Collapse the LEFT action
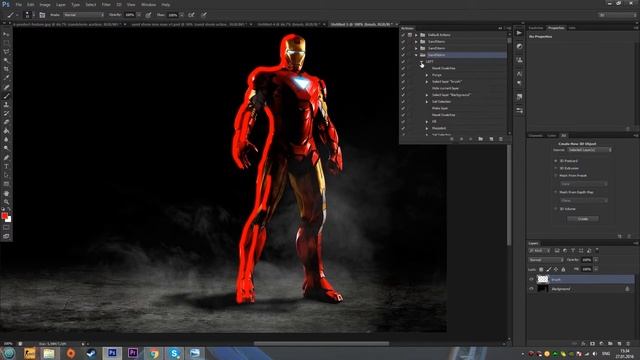 pyautogui.click(x=422, y=62)
